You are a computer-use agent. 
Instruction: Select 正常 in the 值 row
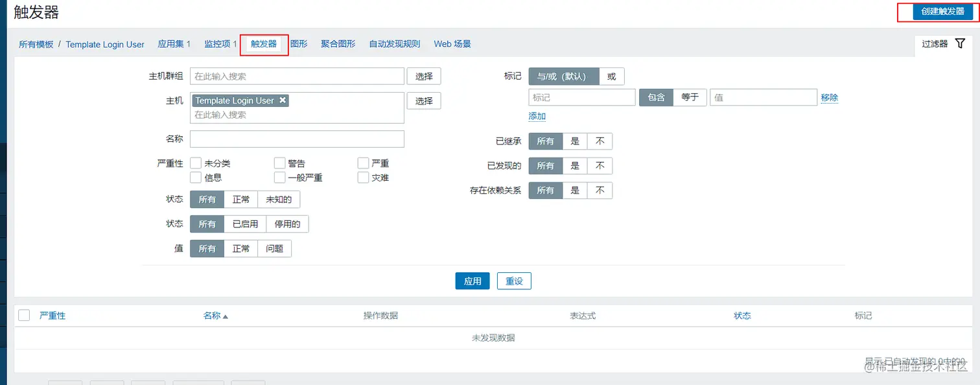(241, 249)
